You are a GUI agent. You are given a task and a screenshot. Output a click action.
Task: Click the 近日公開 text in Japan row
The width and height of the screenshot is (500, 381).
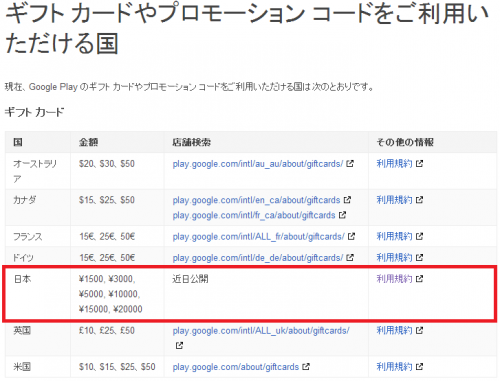pos(190,279)
